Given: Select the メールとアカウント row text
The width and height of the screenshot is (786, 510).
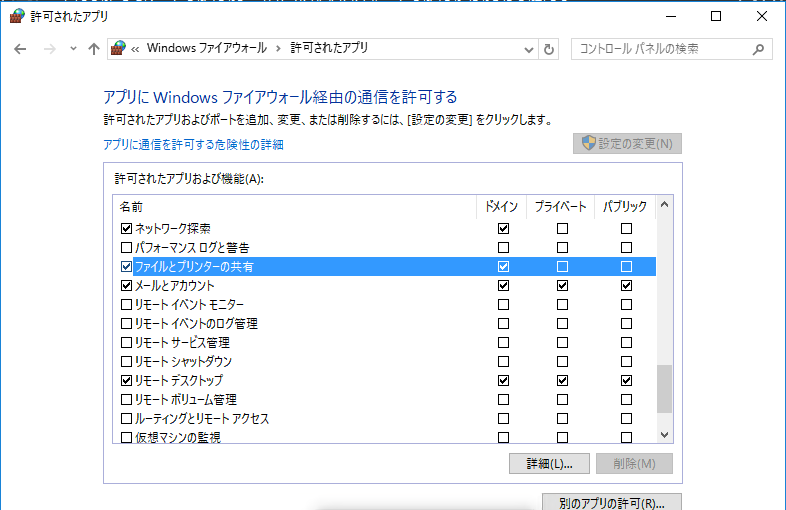Looking at the screenshot, I should (174, 286).
